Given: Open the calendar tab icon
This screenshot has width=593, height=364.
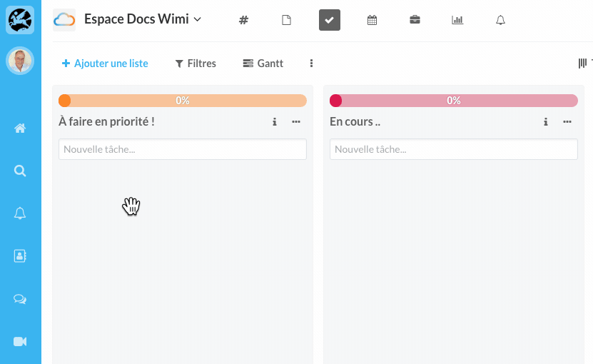Looking at the screenshot, I should coord(372,20).
